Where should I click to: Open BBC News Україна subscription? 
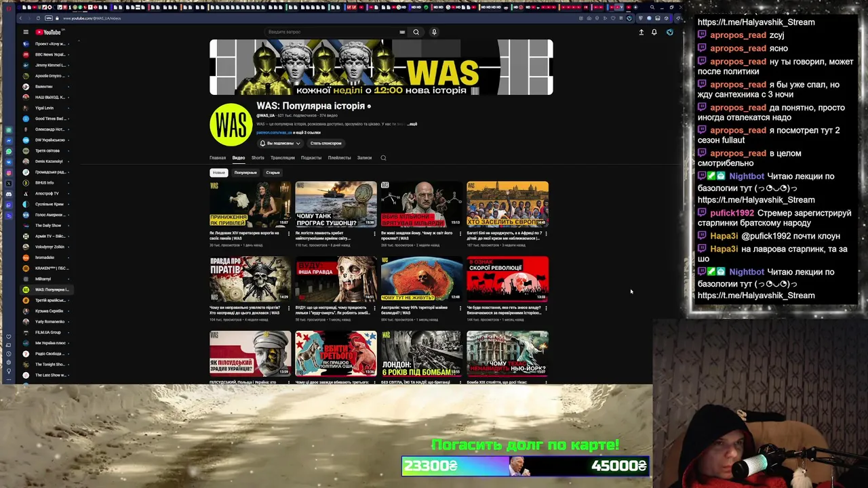tap(45, 54)
